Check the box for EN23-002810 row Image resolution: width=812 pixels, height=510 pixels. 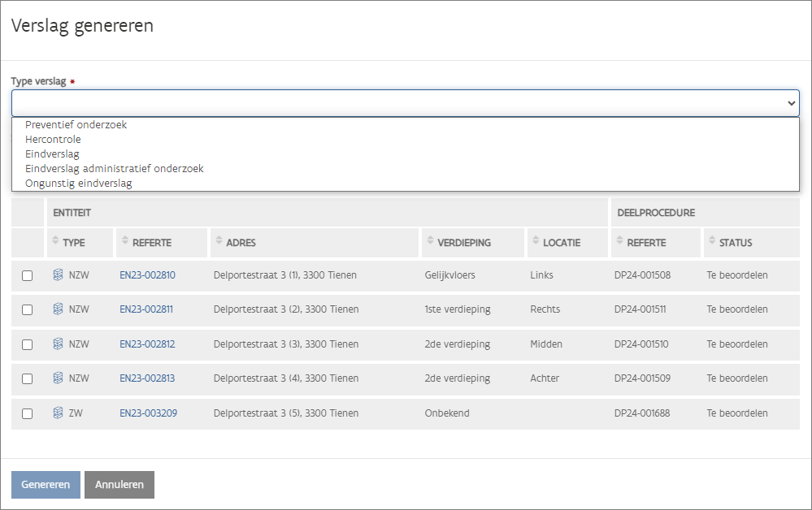click(27, 275)
